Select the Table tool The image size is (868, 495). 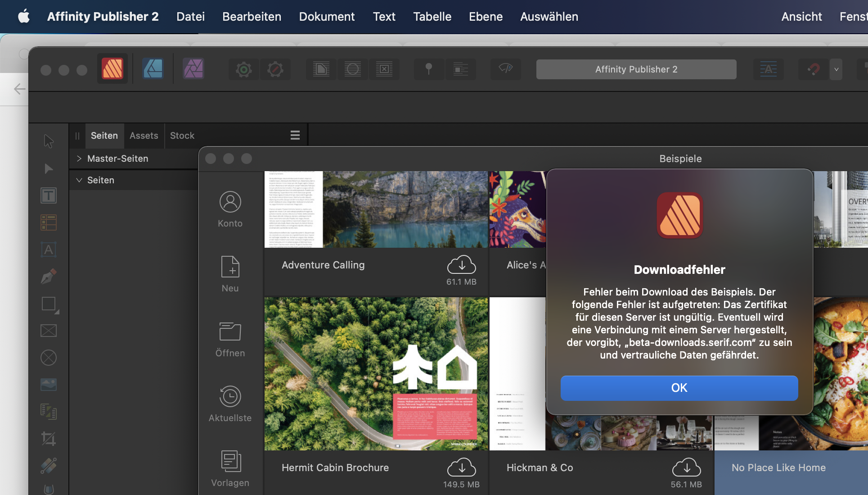tap(49, 223)
